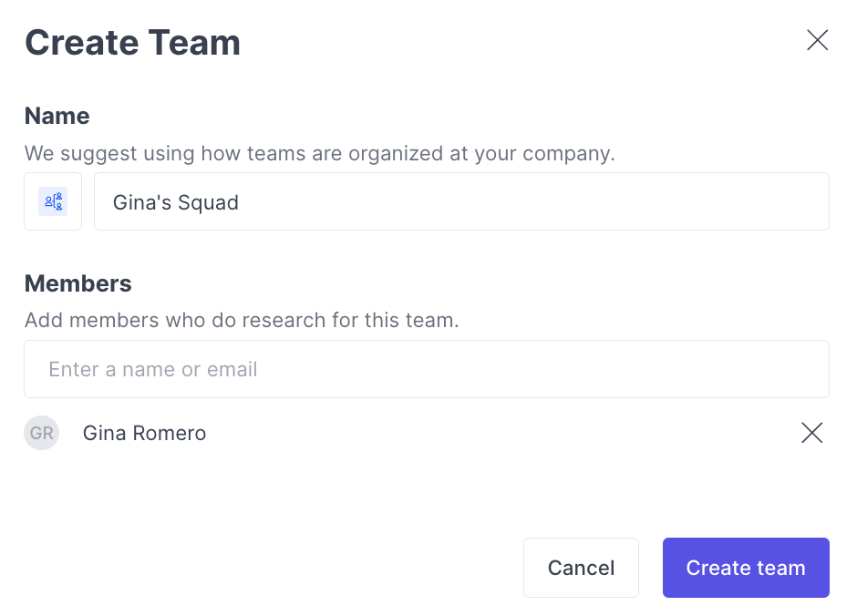Click the blue people icon beside name field
The image size is (857, 616).
(53, 201)
